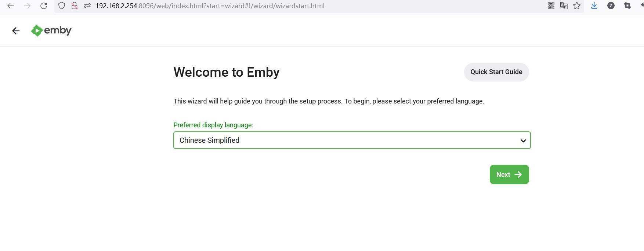644x251 pixels.
Task: Open the site permissions icon in address bar
Action: click(x=87, y=6)
